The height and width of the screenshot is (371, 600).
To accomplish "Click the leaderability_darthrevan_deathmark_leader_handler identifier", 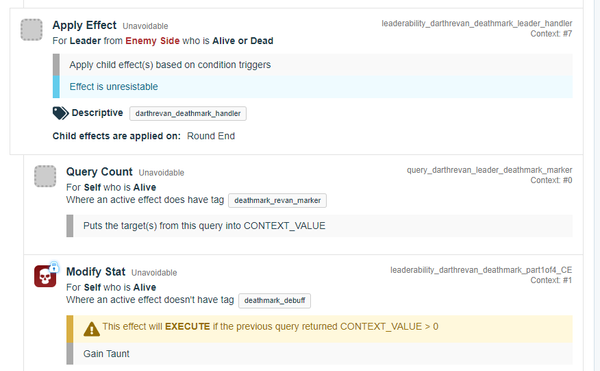I will 477,23.
